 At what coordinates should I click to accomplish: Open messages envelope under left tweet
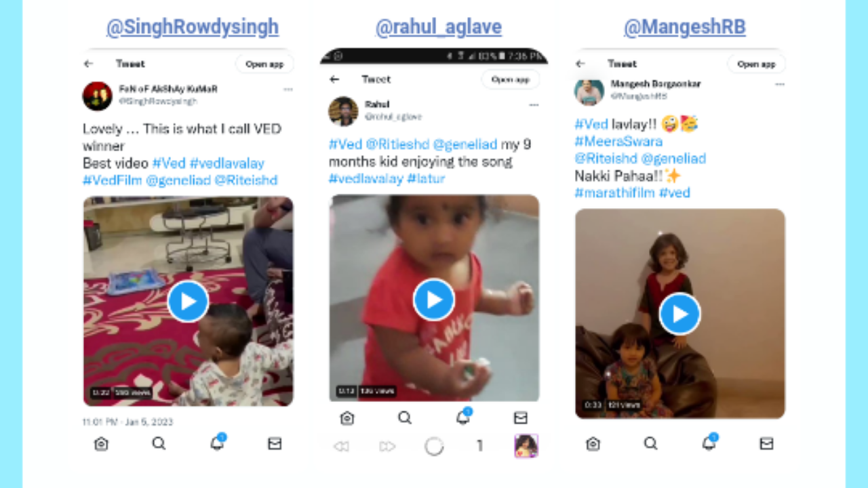[275, 443]
